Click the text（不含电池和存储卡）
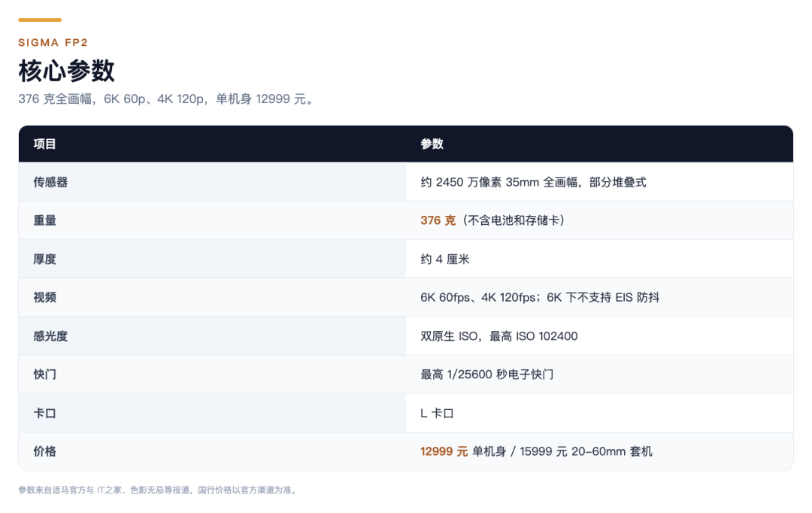Image resolution: width=812 pixels, height=513 pixels. tap(514, 220)
